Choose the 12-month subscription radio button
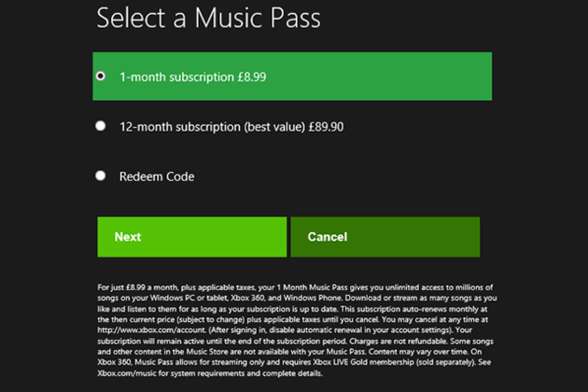The image size is (588, 392). point(100,126)
